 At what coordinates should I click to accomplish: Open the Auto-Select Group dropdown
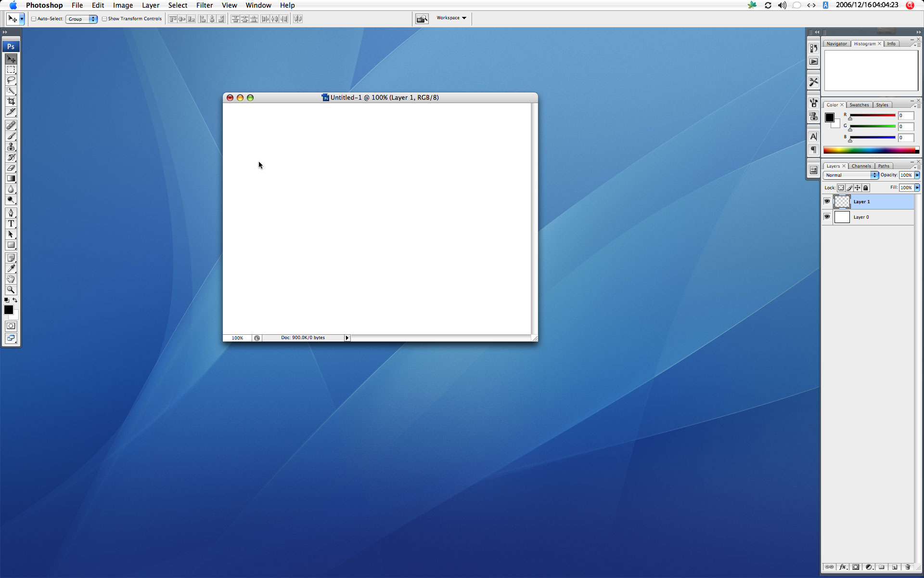(x=82, y=19)
